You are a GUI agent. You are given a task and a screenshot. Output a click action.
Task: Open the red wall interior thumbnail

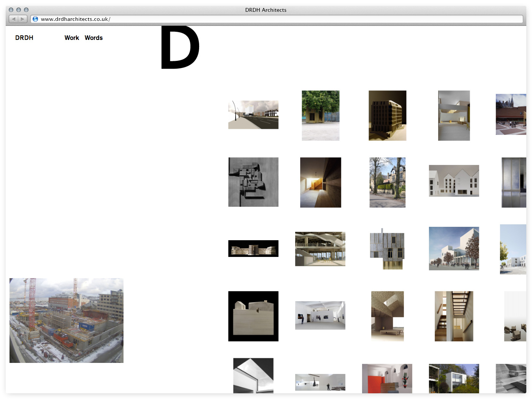(387, 378)
